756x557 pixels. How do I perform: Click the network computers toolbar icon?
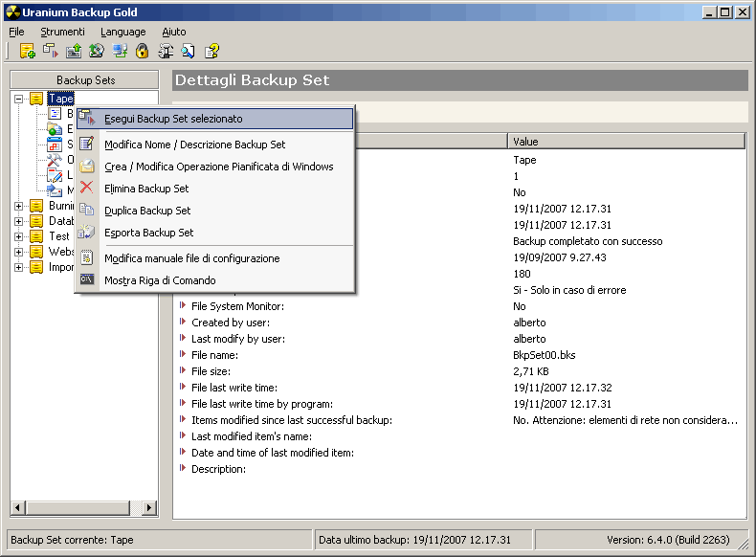point(120,51)
